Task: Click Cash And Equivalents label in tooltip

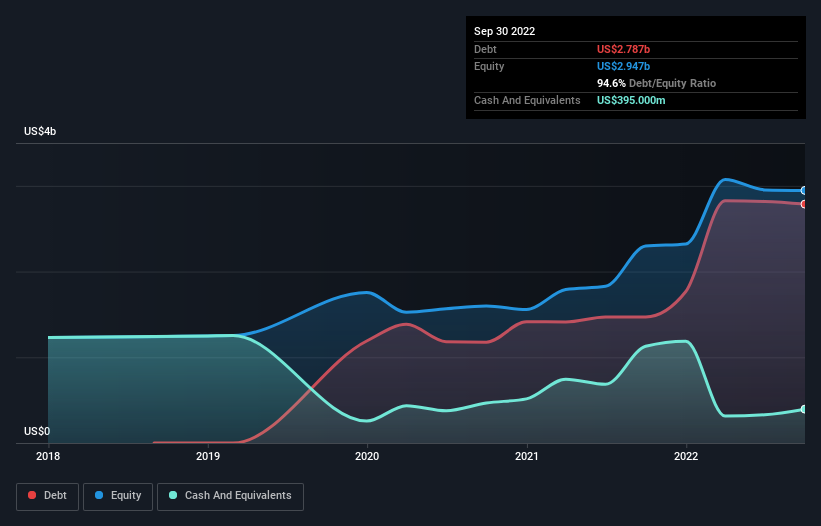Action: click(x=527, y=100)
